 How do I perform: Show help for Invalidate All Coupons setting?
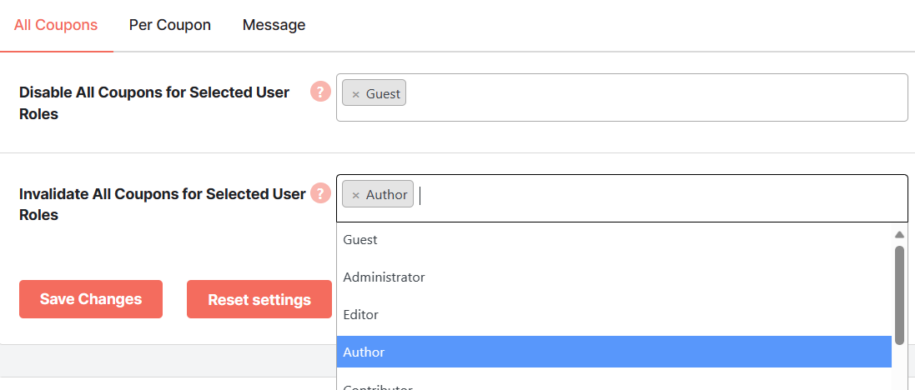click(320, 193)
